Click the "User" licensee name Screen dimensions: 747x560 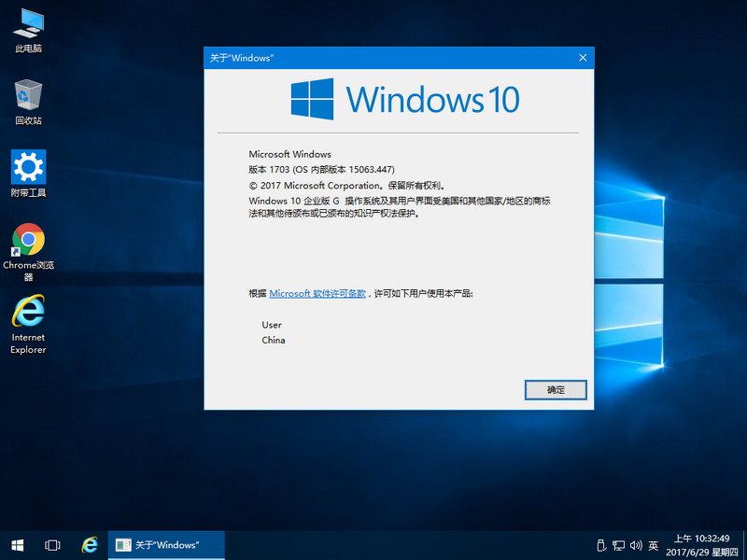(272, 325)
